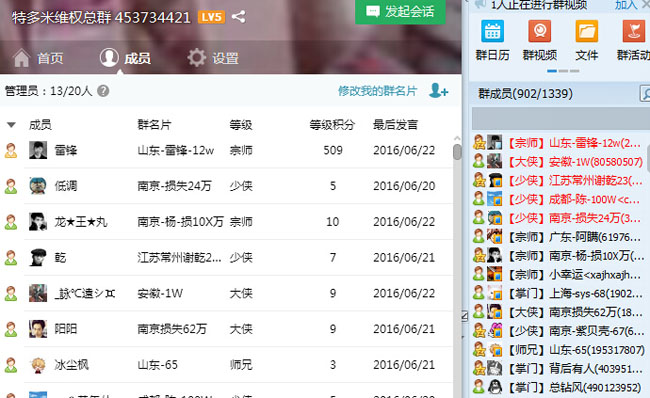The image size is (650, 398).
Task: Click the empty search bar above member list
Action: (x=561, y=119)
